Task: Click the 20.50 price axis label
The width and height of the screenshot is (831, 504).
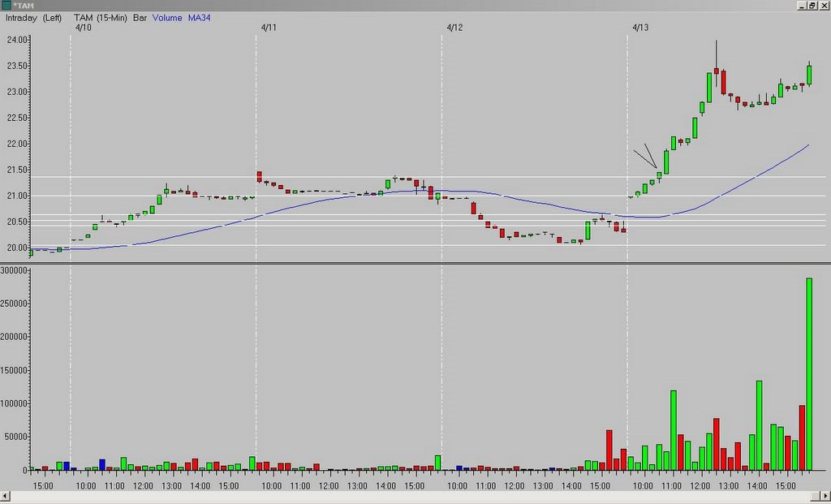Action: coord(17,222)
